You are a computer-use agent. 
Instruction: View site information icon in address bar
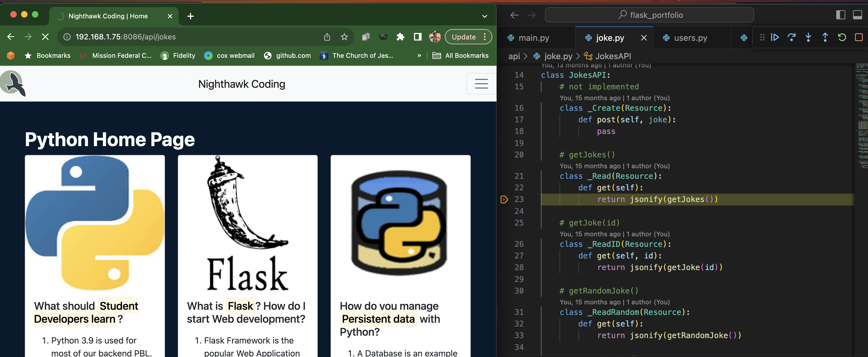67,37
